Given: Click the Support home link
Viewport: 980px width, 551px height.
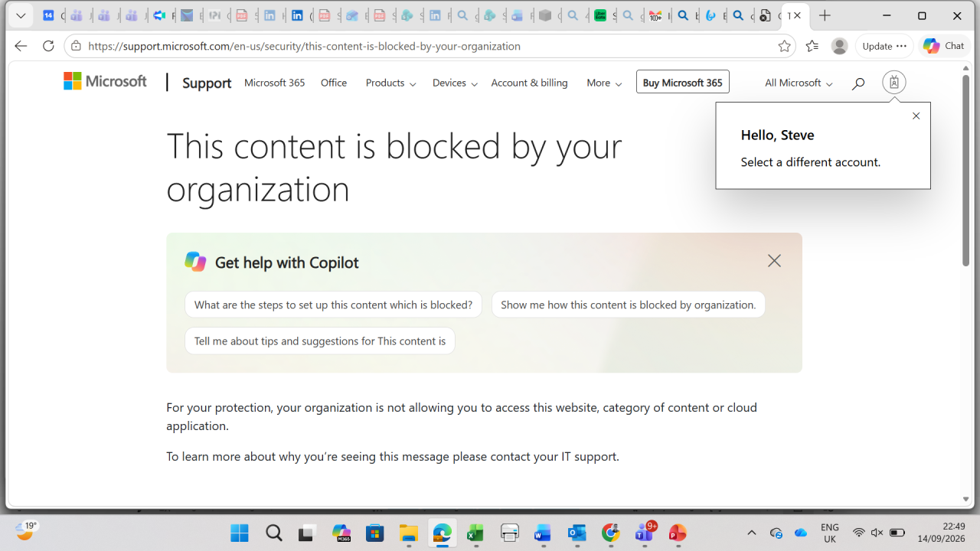Looking at the screenshot, I should click(207, 83).
